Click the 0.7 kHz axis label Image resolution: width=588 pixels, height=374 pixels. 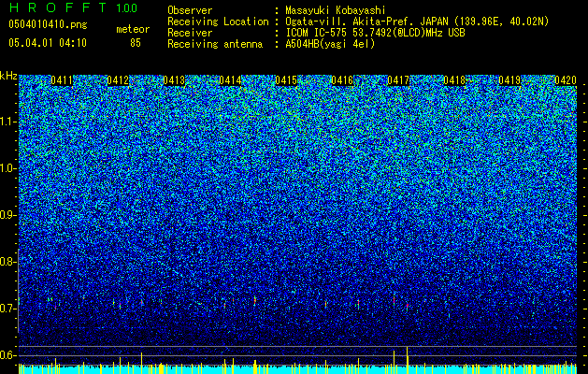tap(7, 309)
